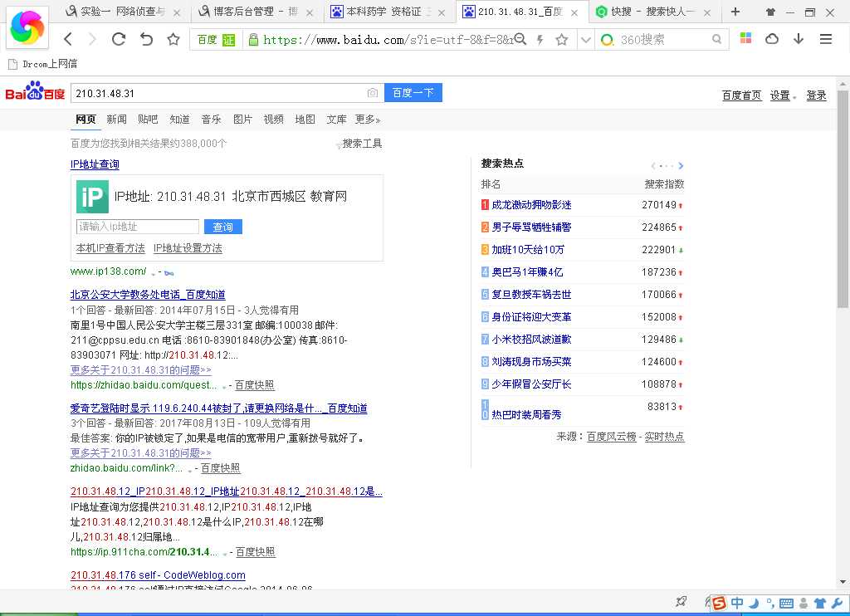The image size is (850, 616).
Task: Click the undo/restore closed page icon
Action: point(146,39)
